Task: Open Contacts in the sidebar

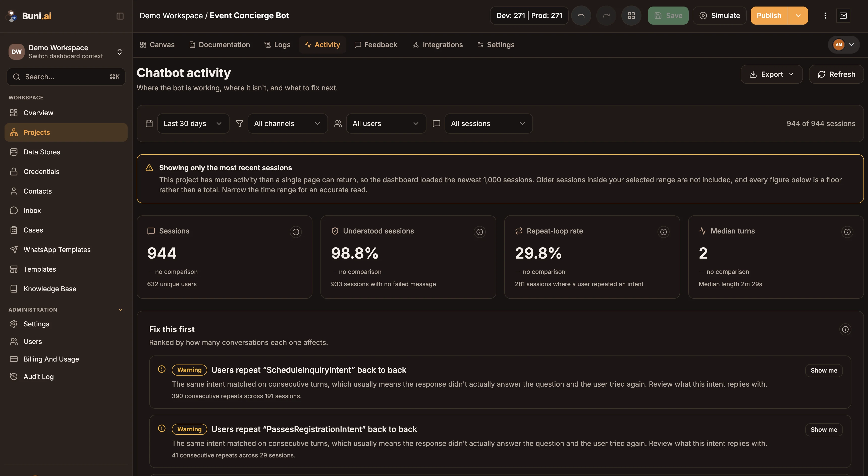Action: 66,191
